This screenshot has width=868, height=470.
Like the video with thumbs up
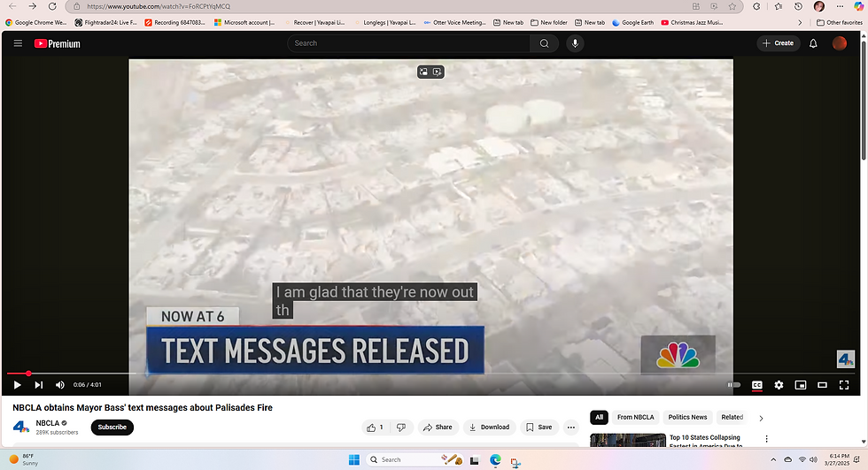[x=376, y=428]
